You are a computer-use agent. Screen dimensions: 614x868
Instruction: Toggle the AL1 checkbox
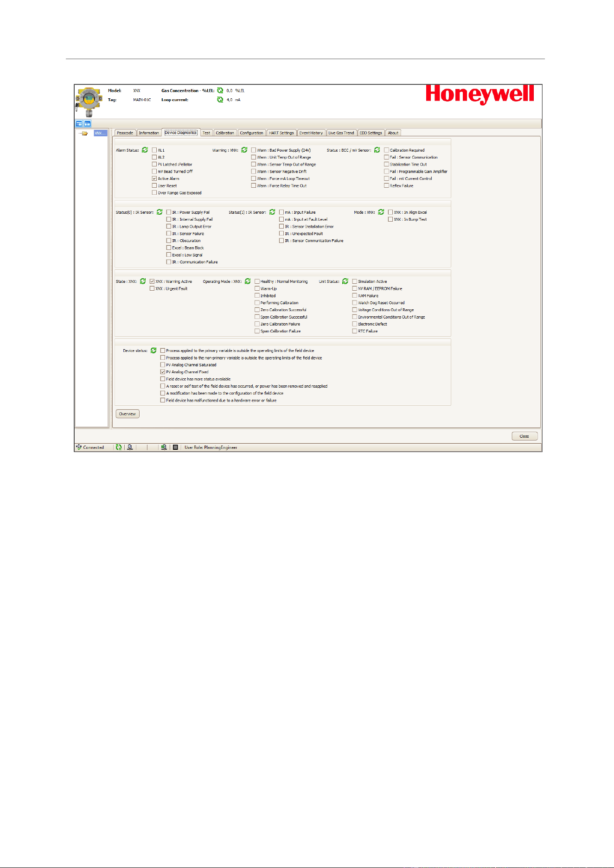click(x=154, y=150)
